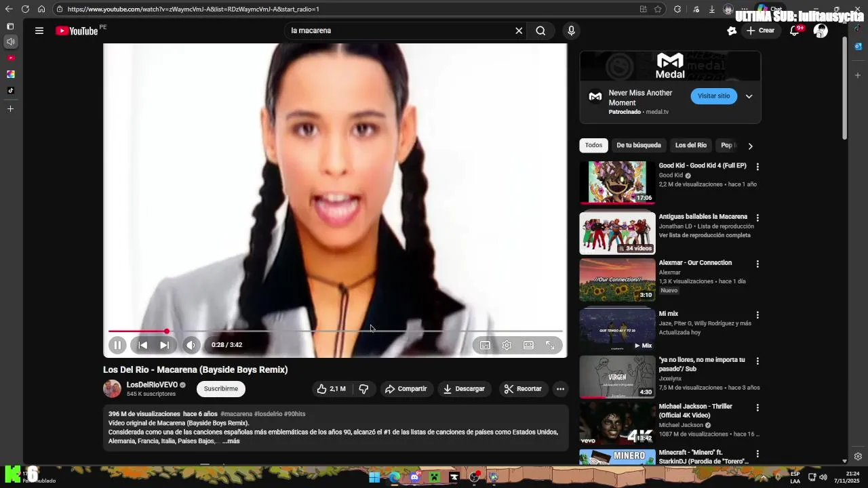Open Minecraft creeper taskbar icon
This screenshot has height=488, width=868.
434,477
